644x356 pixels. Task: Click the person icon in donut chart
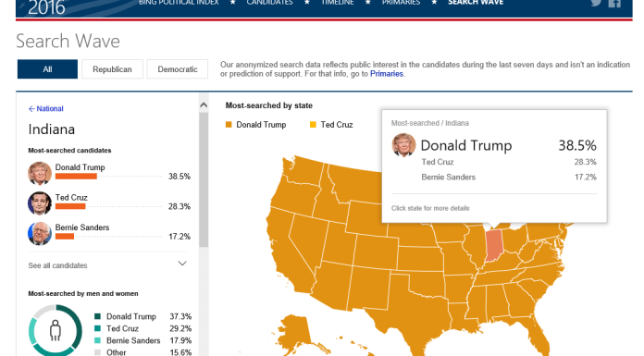pyautogui.click(x=55, y=330)
